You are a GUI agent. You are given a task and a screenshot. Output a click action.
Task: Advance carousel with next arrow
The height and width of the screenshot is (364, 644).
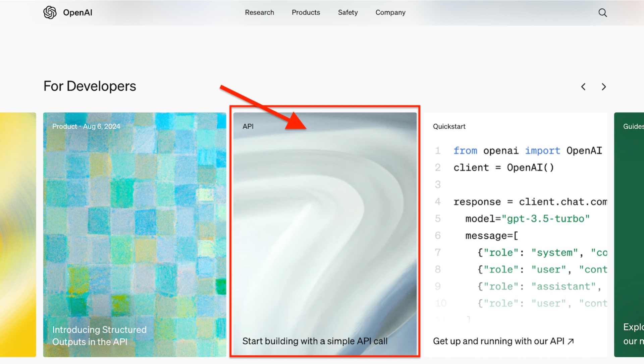(604, 87)
